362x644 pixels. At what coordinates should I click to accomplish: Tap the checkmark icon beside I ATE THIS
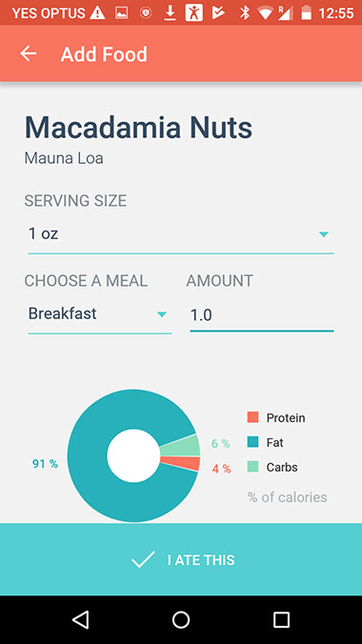143,560
